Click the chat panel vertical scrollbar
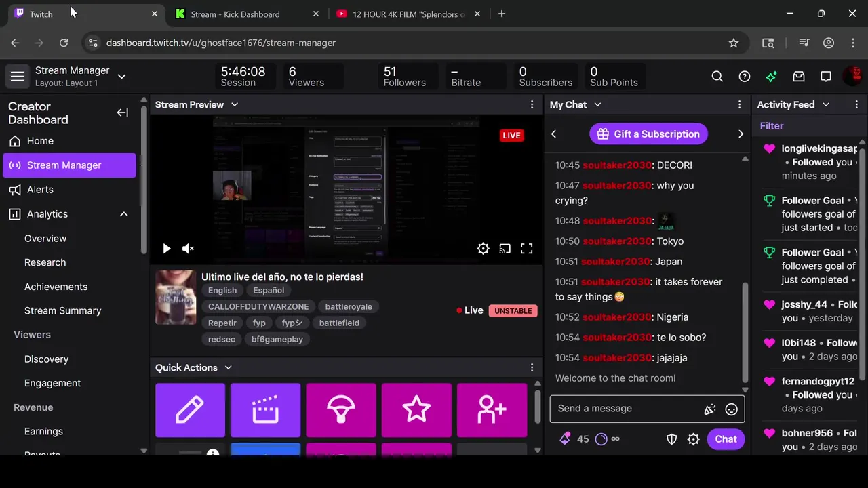 pyautogui.click(x=745, y=332)
